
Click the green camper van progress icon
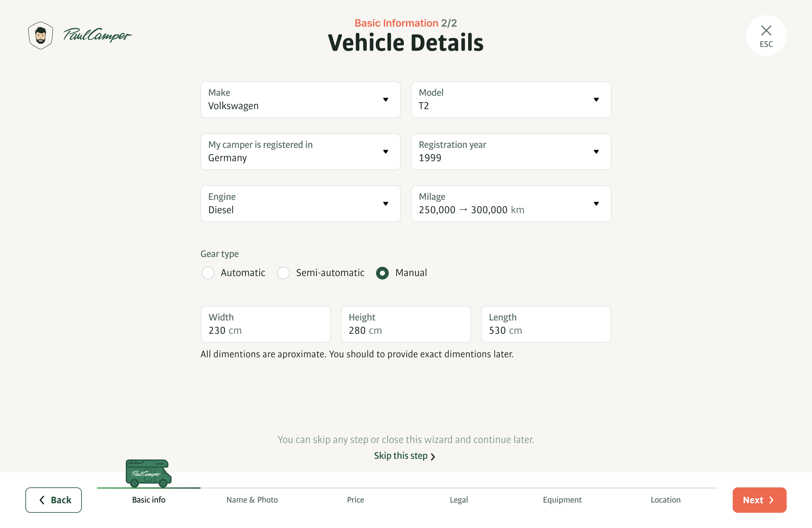tap(148, 473)
